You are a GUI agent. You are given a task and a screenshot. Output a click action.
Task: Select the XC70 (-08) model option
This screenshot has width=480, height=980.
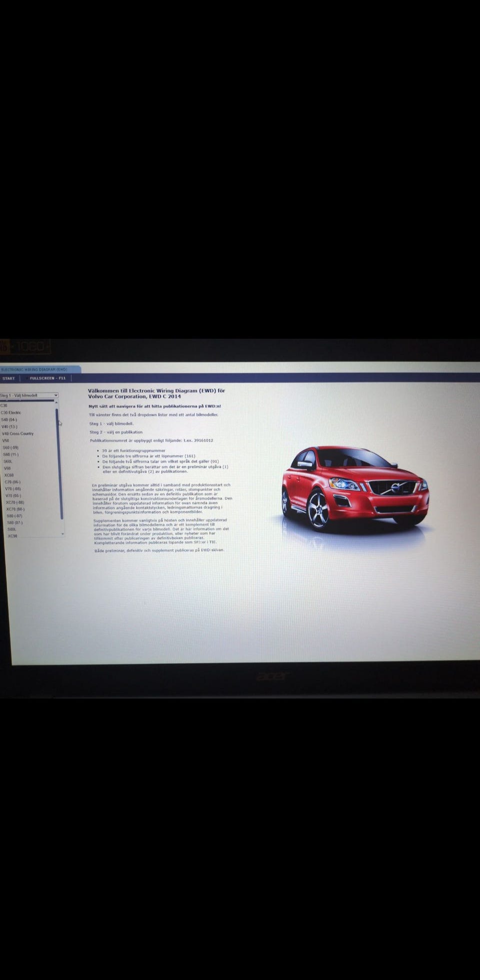coord(14,502)
